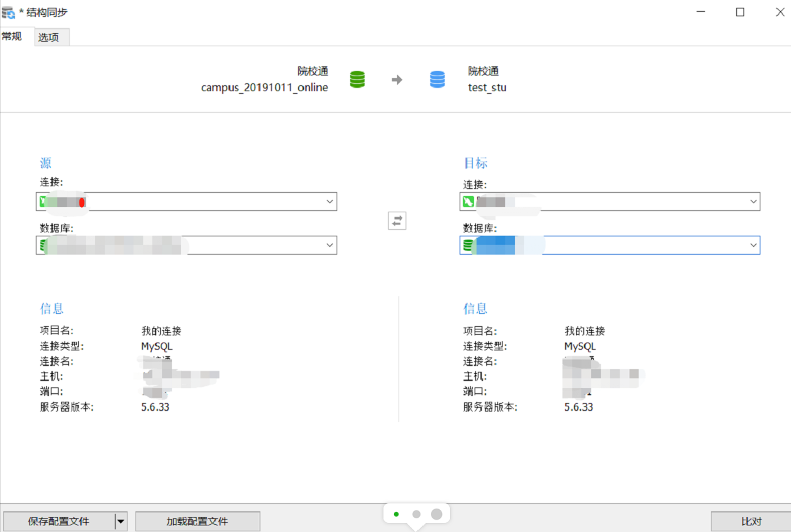Click the 加载配置文件 button
Image resolution: width=791 pixels, height=532 pixels.
click(x=197, y=521)
